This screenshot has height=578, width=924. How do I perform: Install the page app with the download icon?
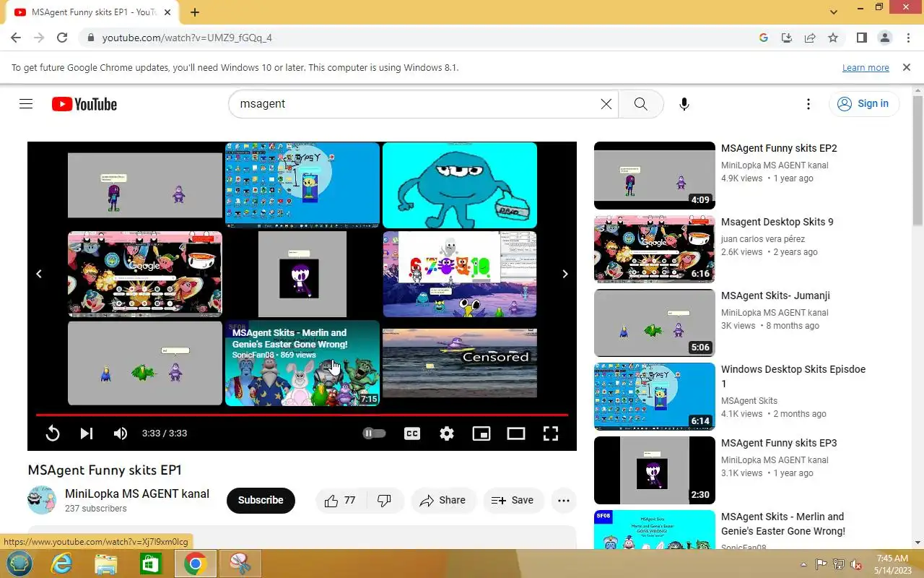pyautogui.click(x=787, y=38)
